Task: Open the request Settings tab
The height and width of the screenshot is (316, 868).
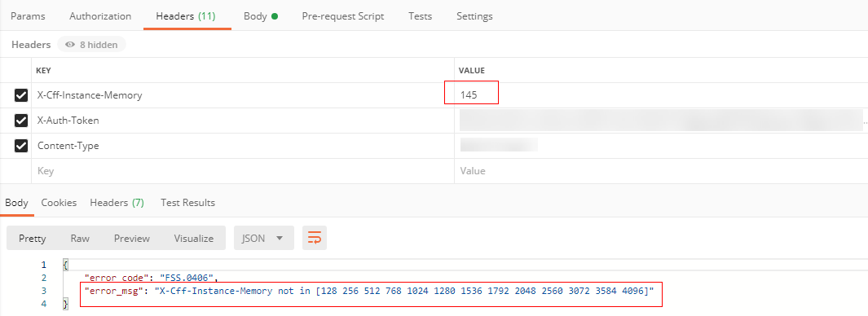Action: (474, 16)
